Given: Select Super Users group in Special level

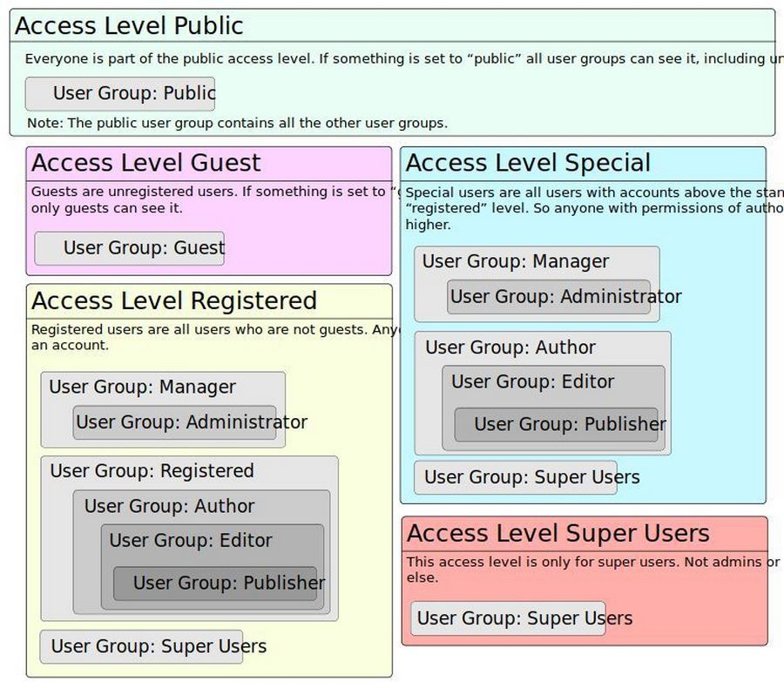Looking at the screenshot, I should pos(516,477).
